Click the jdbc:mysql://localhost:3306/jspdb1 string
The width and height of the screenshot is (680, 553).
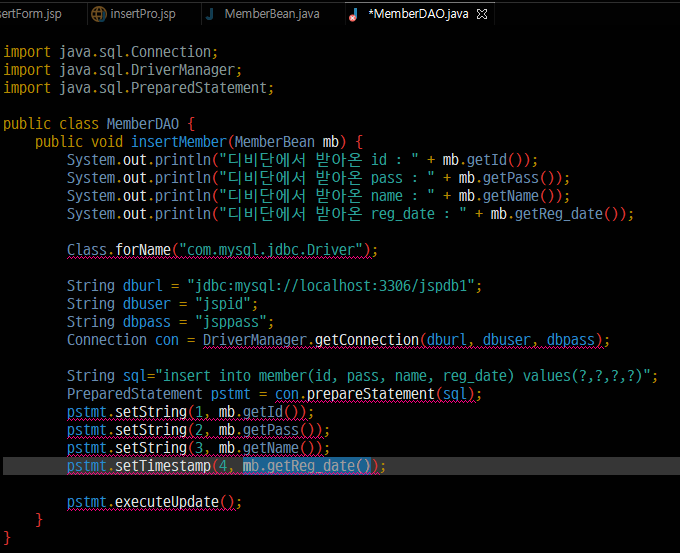pyautogui.click(x=331, y=286)
